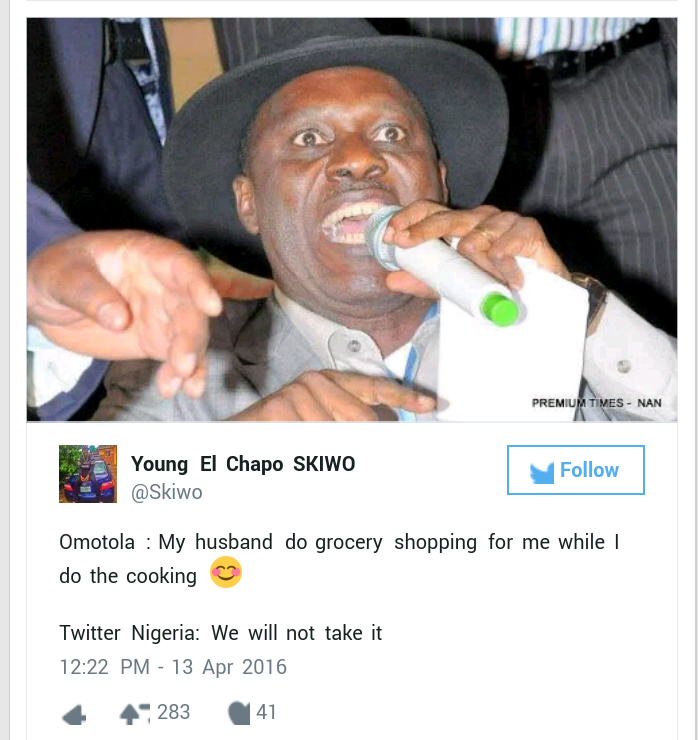Click the line Twitter Nigeria: We will not take it
This screenshot has width=698, height=740.
point(220,633)
